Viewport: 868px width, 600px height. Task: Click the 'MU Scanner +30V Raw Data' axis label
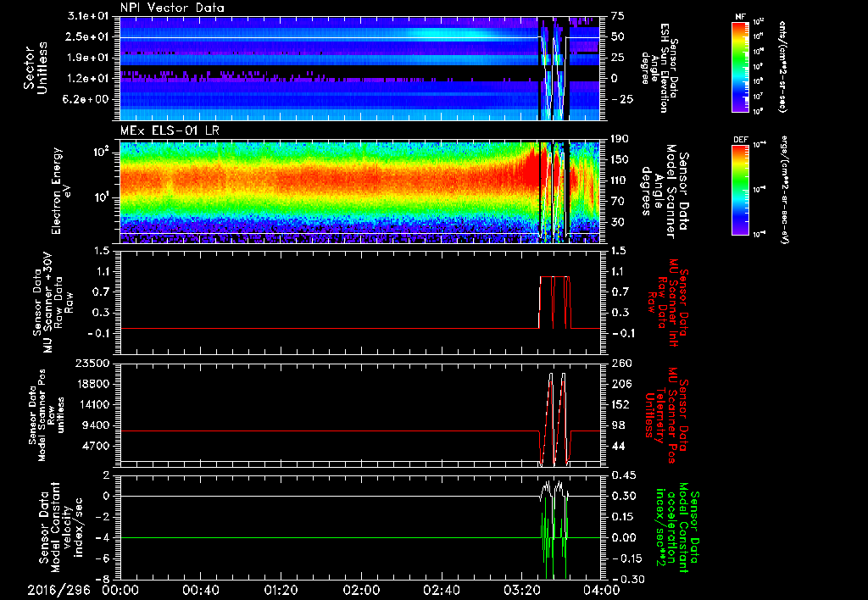52,303
